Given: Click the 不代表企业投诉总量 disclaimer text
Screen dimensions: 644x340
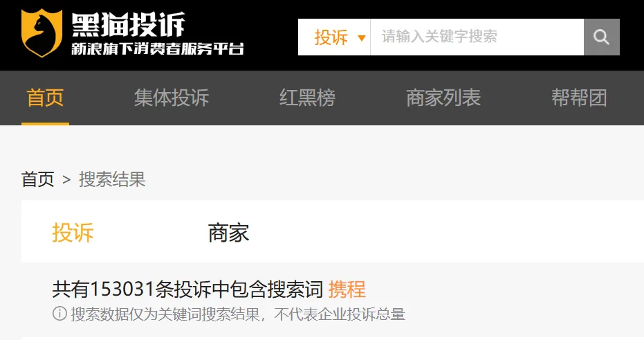Looking at the screenshot, I should tap(340, 314).
